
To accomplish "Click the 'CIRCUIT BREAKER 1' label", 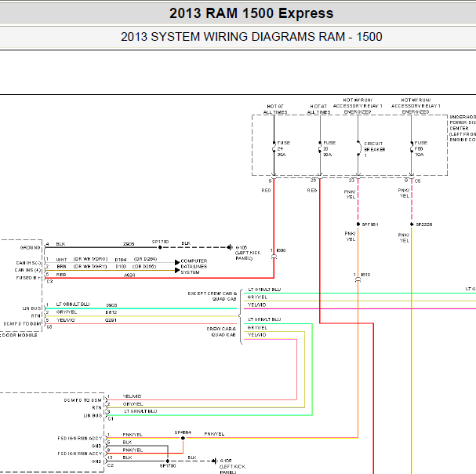I will click(x=375, y=149).
